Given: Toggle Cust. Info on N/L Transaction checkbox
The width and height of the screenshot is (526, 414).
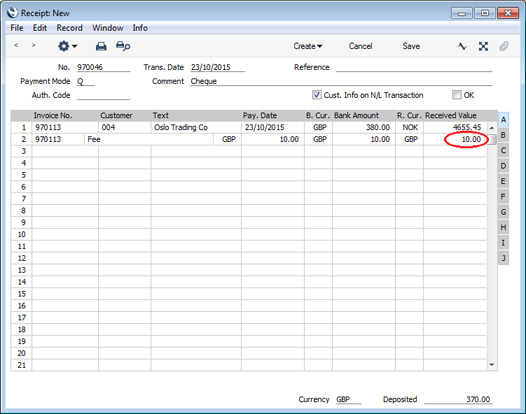Looking at the screenshot, I should [x=316, y=95].
